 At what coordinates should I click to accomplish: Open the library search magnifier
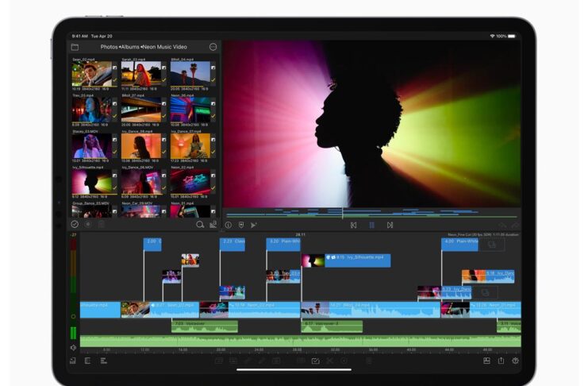pos(200,225)
